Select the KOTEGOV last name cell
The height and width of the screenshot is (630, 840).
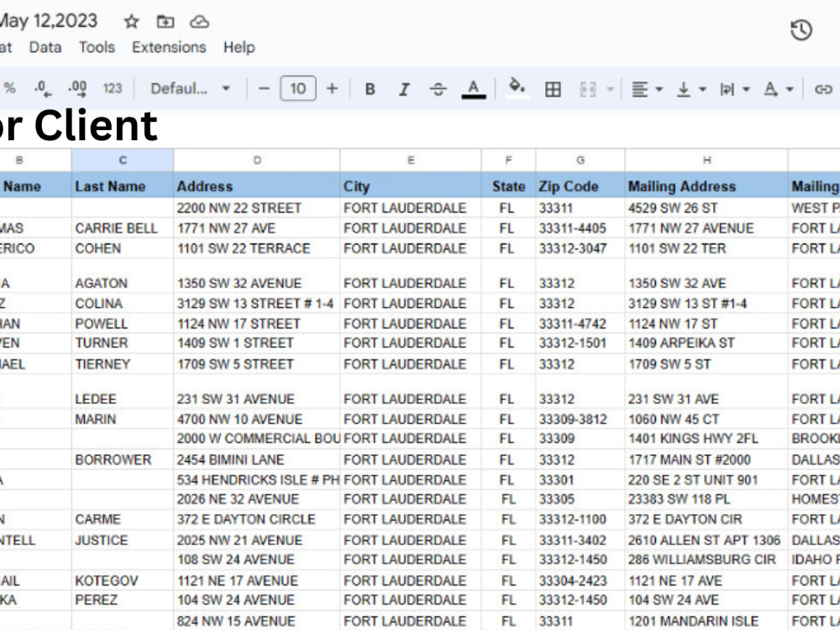tap(122, 580)
